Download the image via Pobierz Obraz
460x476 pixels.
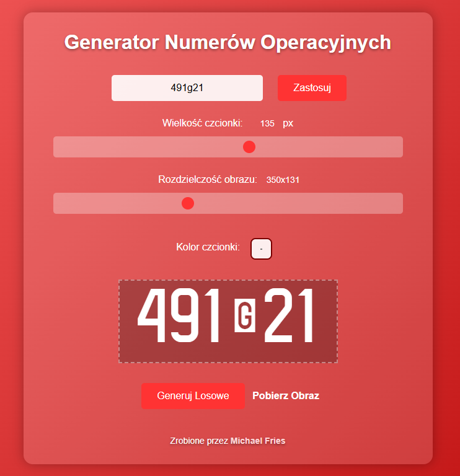286,396
